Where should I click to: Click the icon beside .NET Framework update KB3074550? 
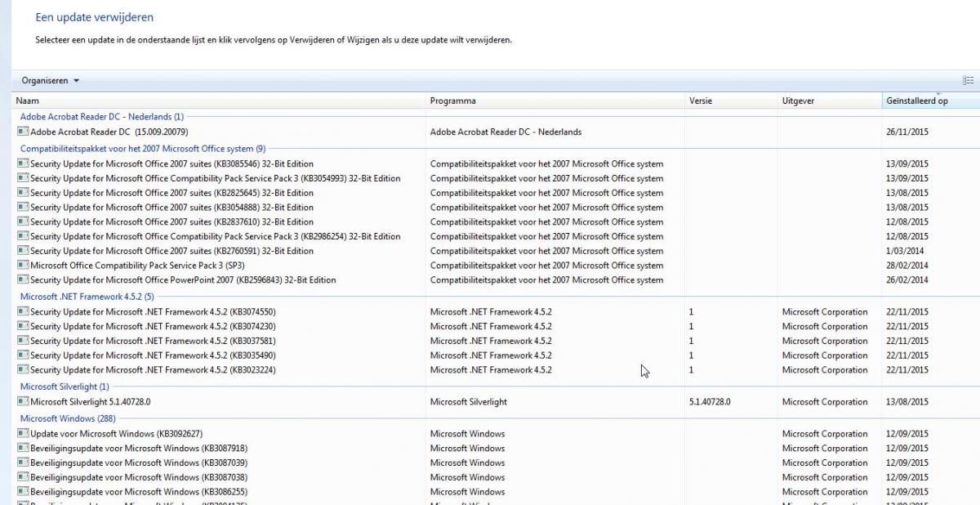pyautogui.click(x=23, y=312)
